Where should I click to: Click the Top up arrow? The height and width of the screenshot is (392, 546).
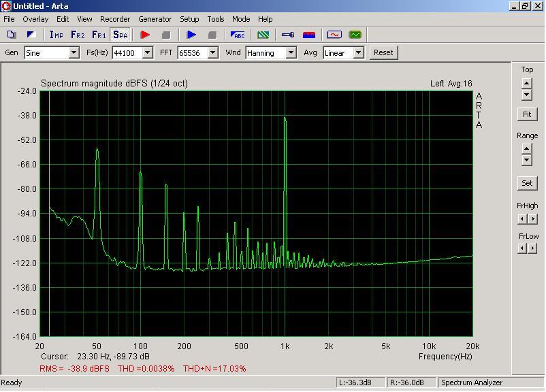(526, 84)
